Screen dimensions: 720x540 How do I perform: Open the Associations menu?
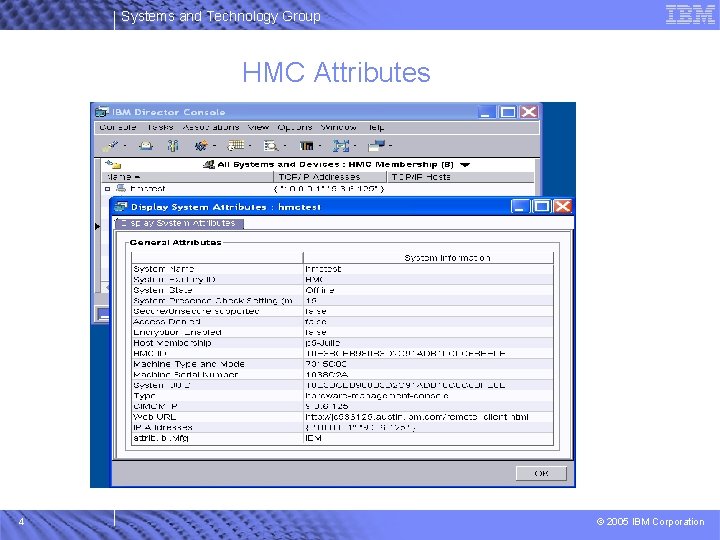(x=210, y=127)
